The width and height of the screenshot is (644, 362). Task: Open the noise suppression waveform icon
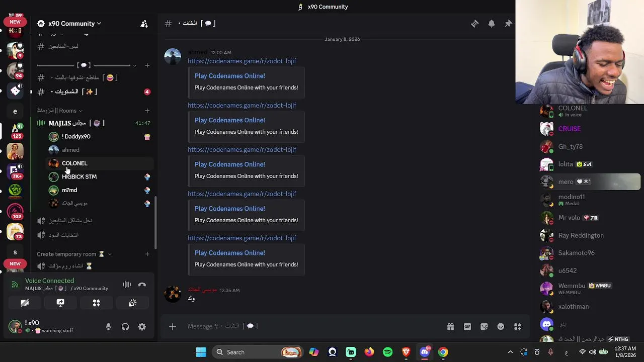pyautogui.click(x=127, y=285)
